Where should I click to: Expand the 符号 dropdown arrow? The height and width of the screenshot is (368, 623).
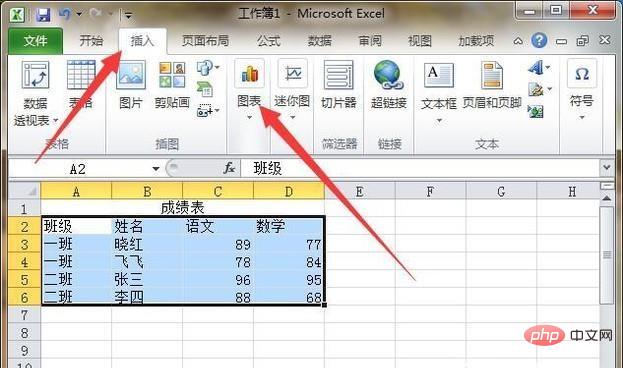click(582, 117)
